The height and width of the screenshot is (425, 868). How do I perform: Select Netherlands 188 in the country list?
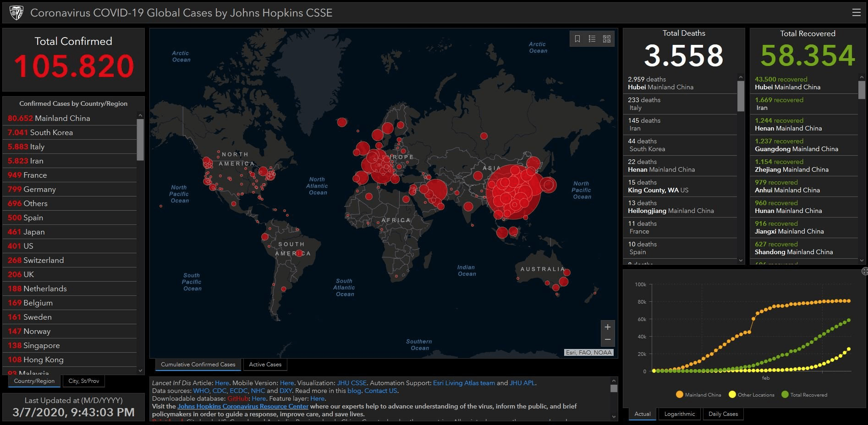tap(70, 289)
